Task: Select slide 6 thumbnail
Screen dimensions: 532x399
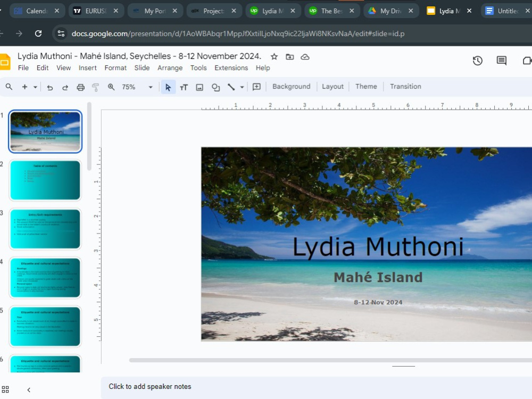Action: coord(45,364)
